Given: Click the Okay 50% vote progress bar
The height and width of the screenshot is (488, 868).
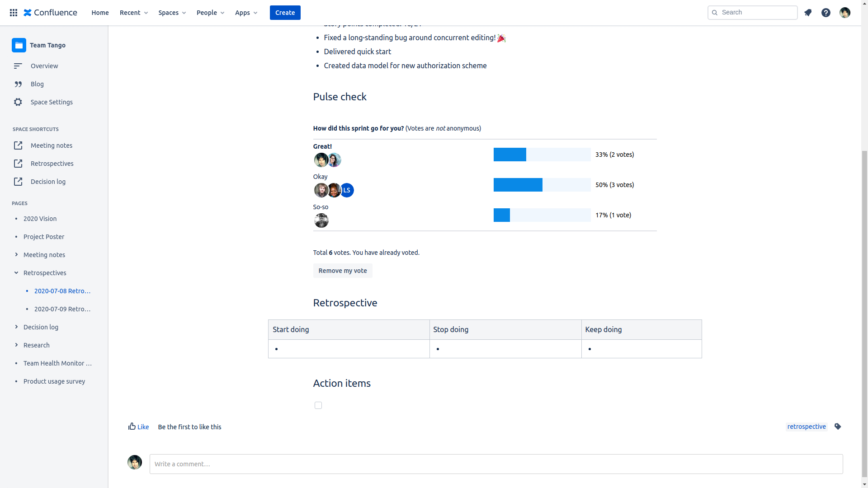Looking at the screenshot, I should pyautogui.click(x=542, y=185).
